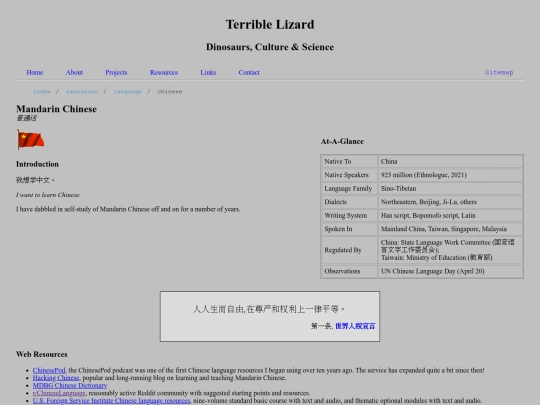Select Resources in the navigation bar
540x405 pixels.
[x=164, y=72]
